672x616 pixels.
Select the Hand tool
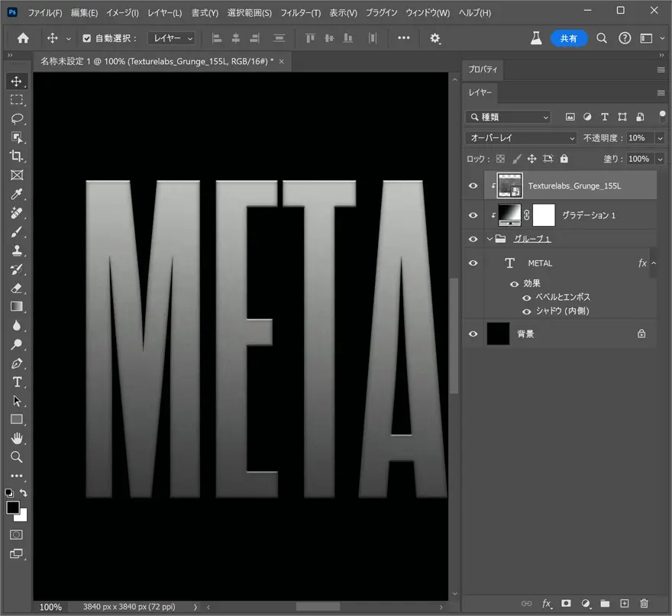(16, 438)
